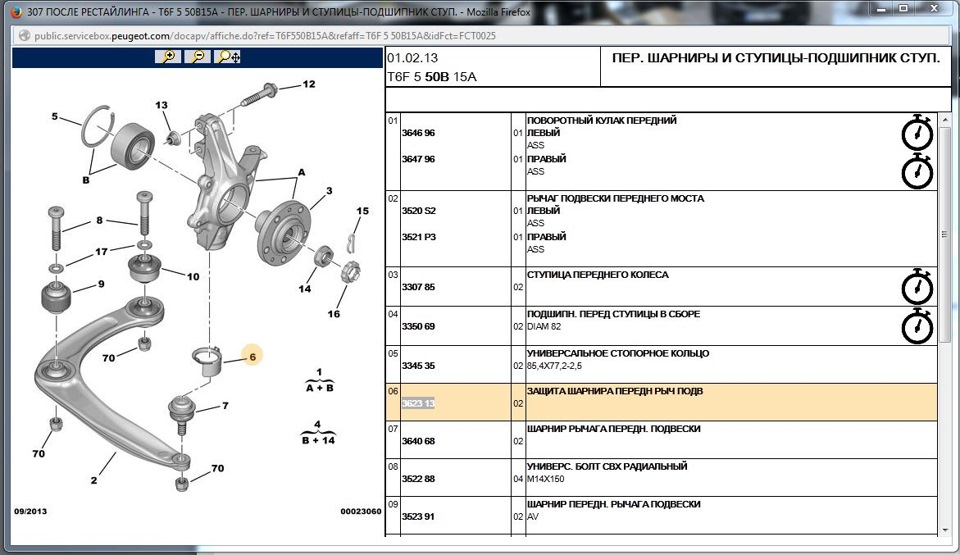Click the Firefox logo in title bar
Screen dimensions: 960x555
coord(16,11)
